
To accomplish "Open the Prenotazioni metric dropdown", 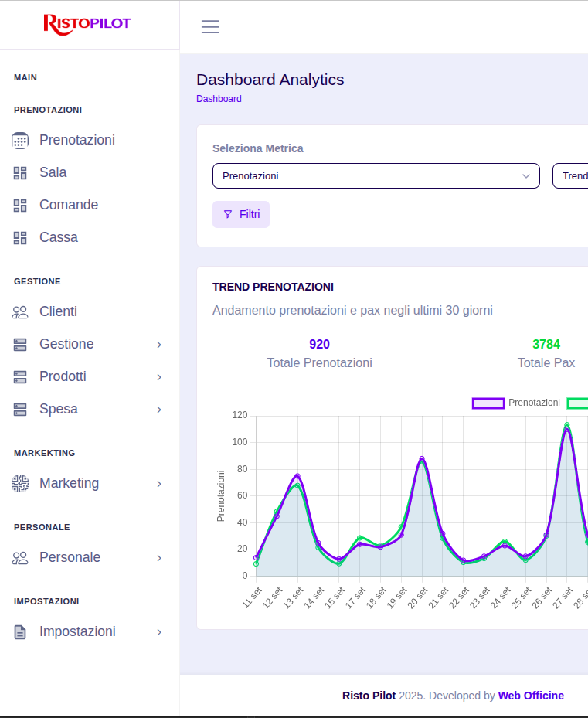I will click(x=376, y=175).
